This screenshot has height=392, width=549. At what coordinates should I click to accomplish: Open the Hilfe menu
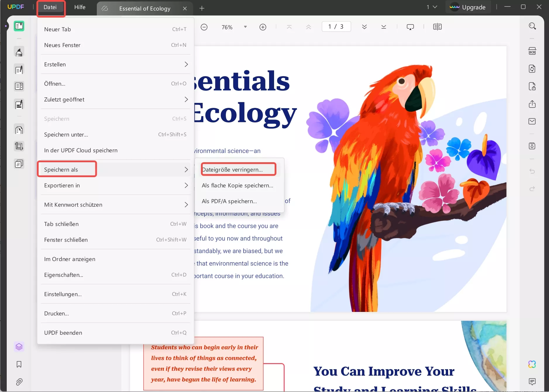pyautogui.click(x=80, y=7)
